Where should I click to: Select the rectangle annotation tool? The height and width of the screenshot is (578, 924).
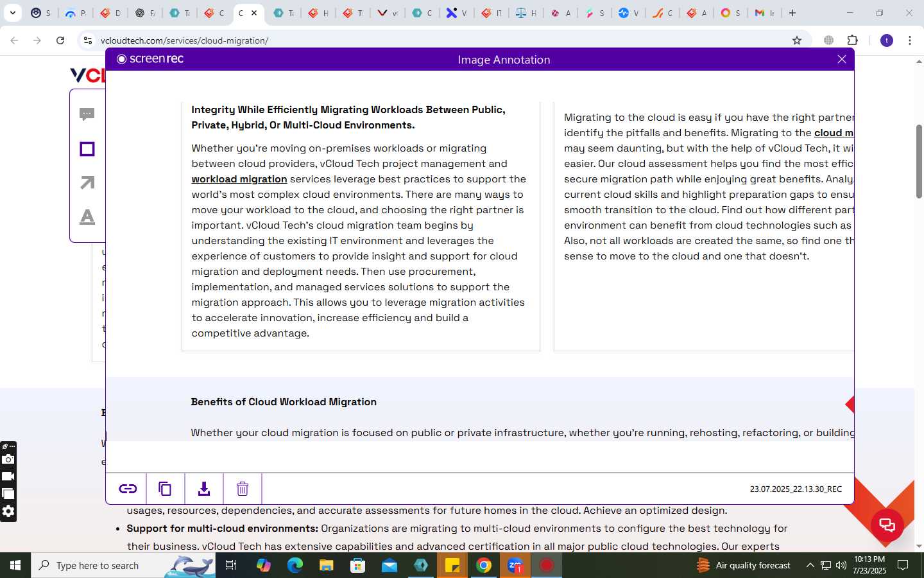[87, 149]
